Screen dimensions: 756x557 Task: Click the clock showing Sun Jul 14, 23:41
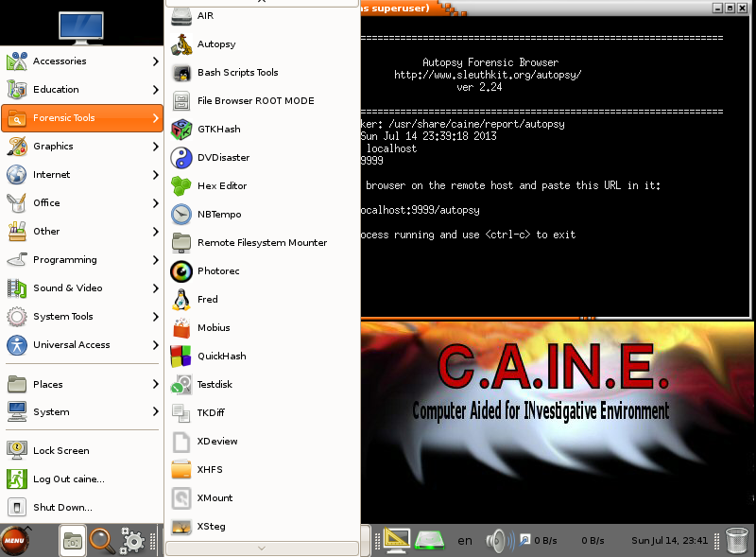pos(669,541)
